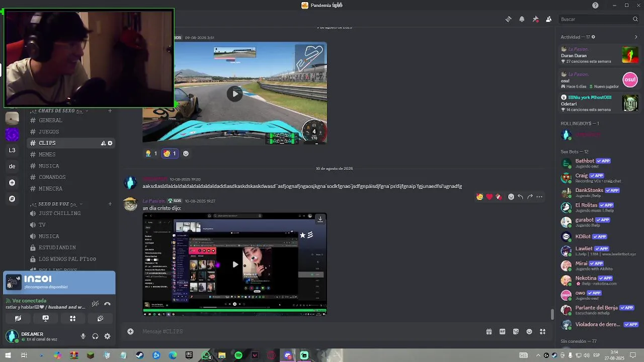Add reaction smiley below racing clip
Screen dimensions: 644x362
[x=186, y=153]
